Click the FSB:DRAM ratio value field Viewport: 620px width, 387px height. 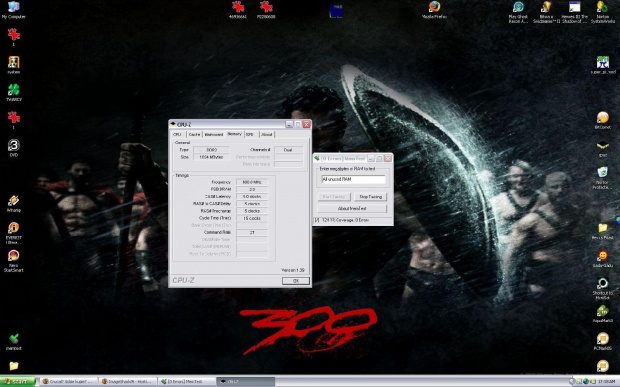pyautogui.click(x=252, y=189)
